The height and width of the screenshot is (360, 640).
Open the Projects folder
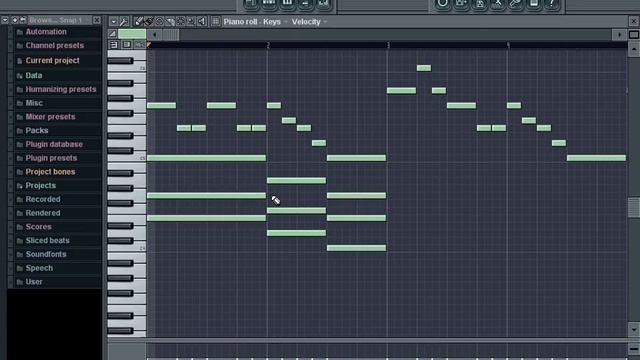[x=40, y=185]
